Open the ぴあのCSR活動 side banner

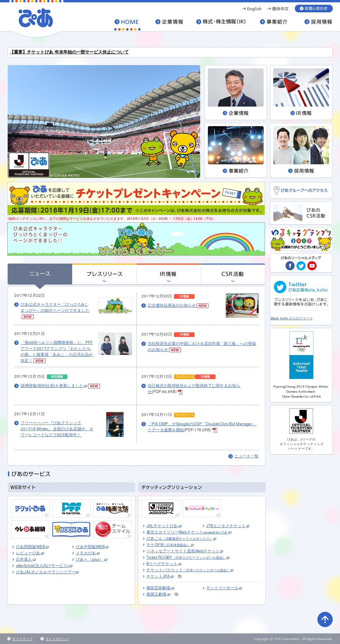click(x=301, y=213)
